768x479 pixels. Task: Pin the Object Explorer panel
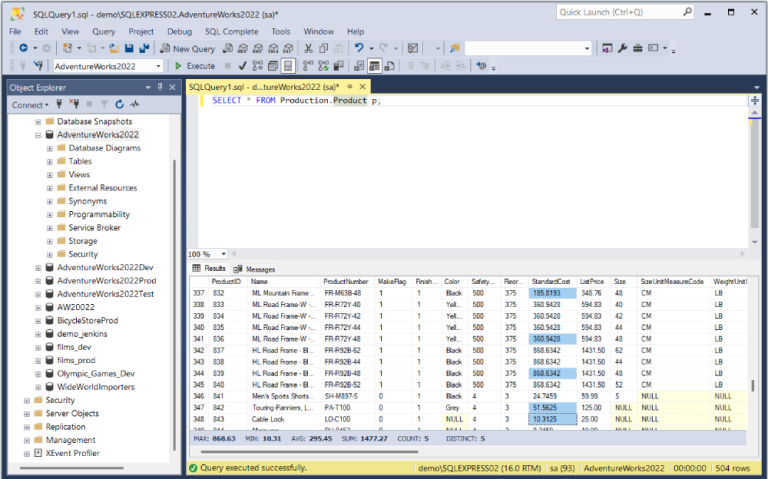160,87
